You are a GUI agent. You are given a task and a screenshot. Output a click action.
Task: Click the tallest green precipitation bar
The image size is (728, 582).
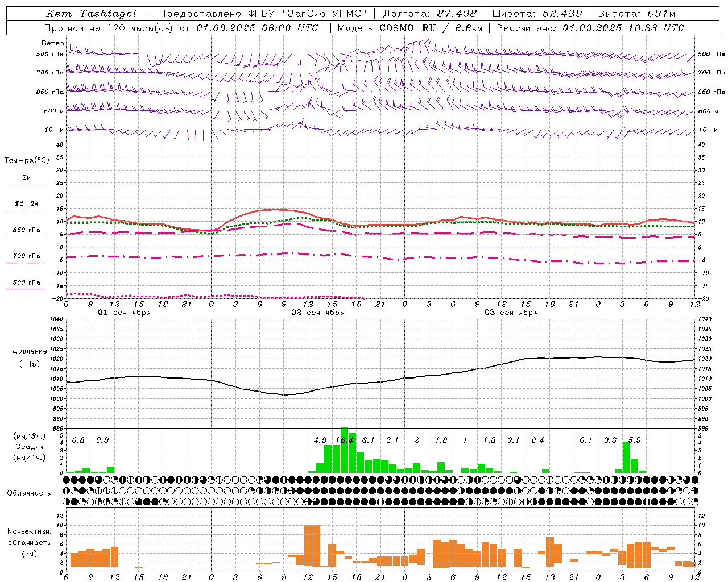coord(344,450)
